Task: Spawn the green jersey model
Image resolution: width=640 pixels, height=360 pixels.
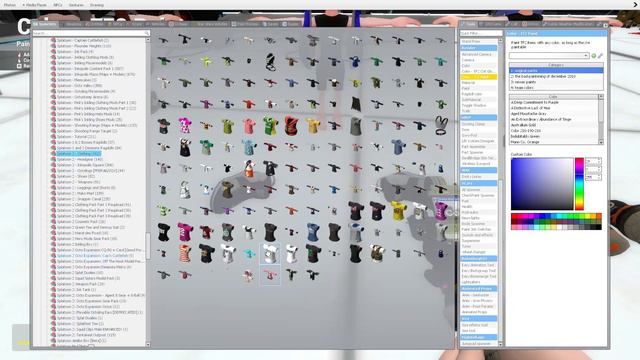Action: [x=270, y=125]
